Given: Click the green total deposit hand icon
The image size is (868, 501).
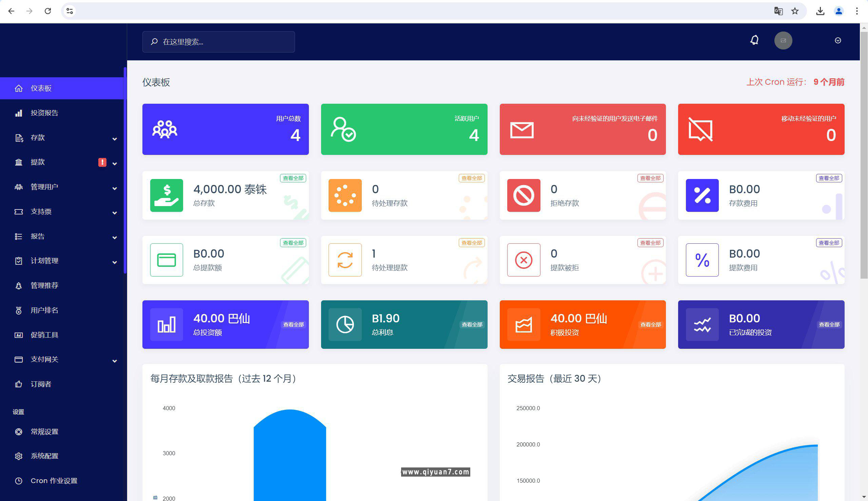Looking at the screenshot, I should 166,196.
